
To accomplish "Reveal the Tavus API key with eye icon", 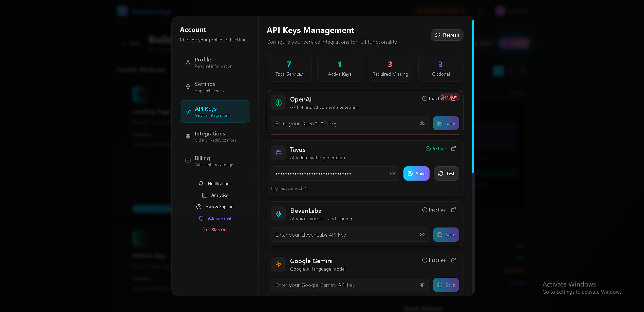I will [x=393, y=173].
